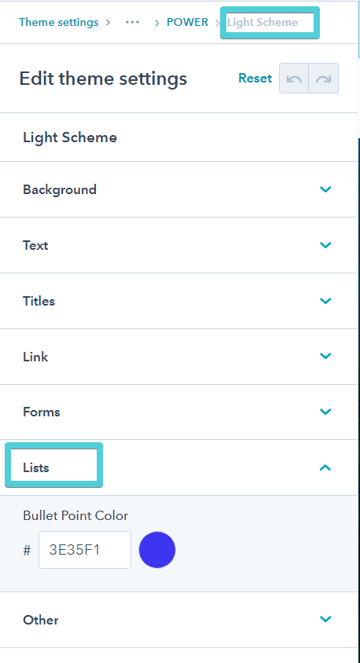
Task: Collapse the Lists section chevron
Action: [x=325, y=467]
